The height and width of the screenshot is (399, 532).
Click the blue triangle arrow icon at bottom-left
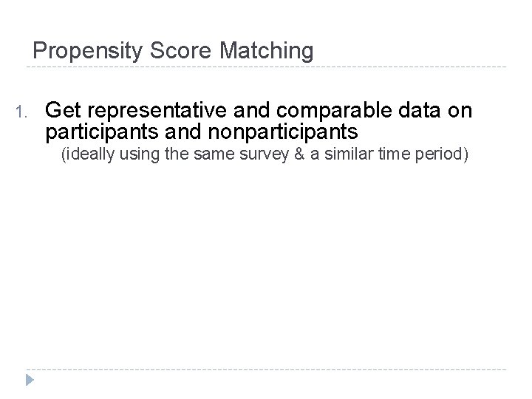pos(30,381)
